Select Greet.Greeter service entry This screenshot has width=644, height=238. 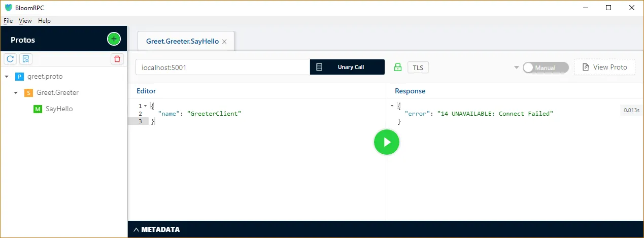pos(57,93)
